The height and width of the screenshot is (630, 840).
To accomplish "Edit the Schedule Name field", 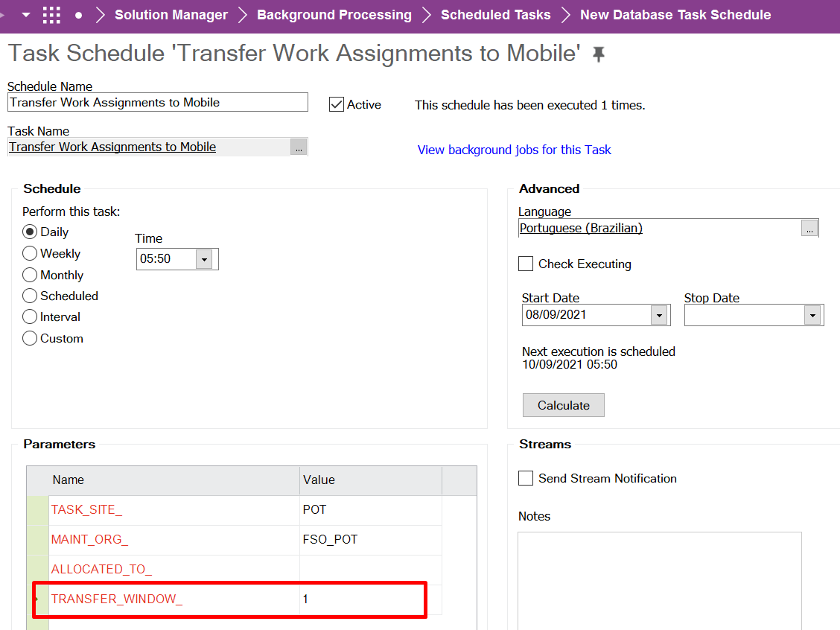I will (x=158, y=102).
